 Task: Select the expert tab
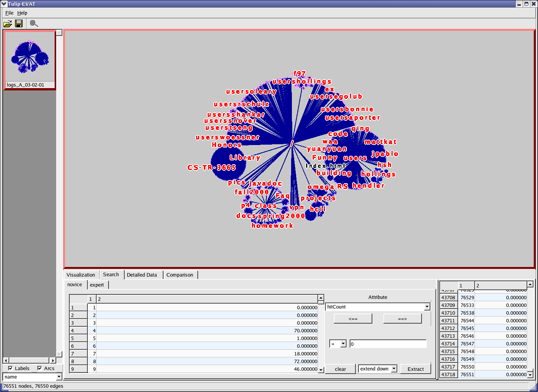coord(97,285)
